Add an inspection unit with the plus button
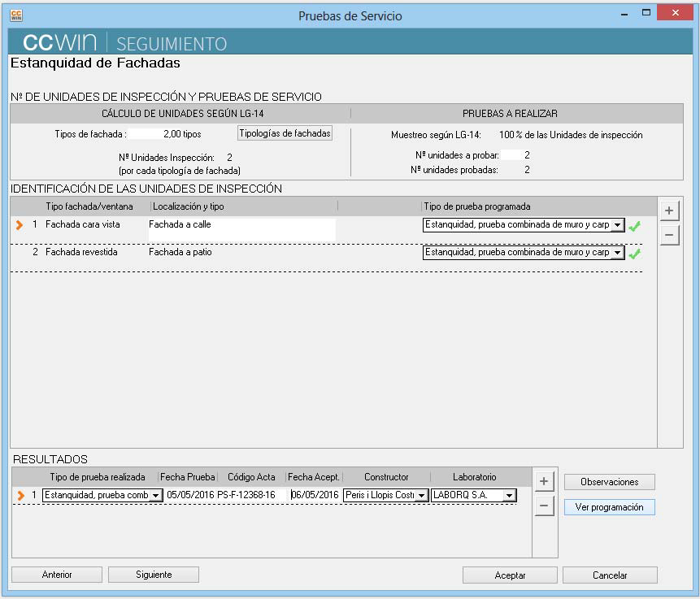This screenshot has height=599, width=700. [669, 211]
